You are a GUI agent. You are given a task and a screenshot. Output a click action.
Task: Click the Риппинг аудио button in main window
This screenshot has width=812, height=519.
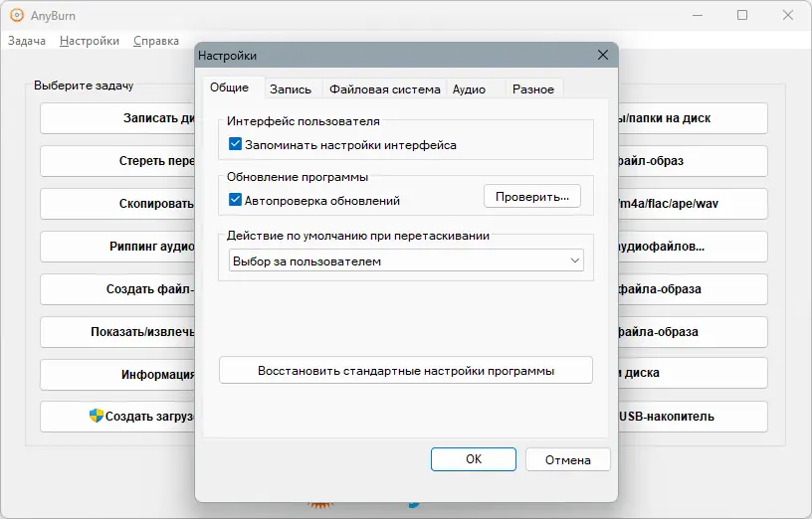118,247
